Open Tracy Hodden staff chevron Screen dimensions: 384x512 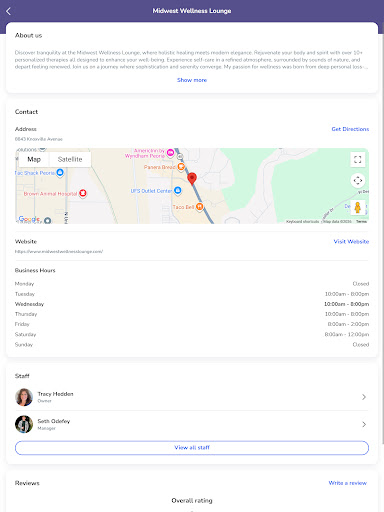[x=364, y=397]
